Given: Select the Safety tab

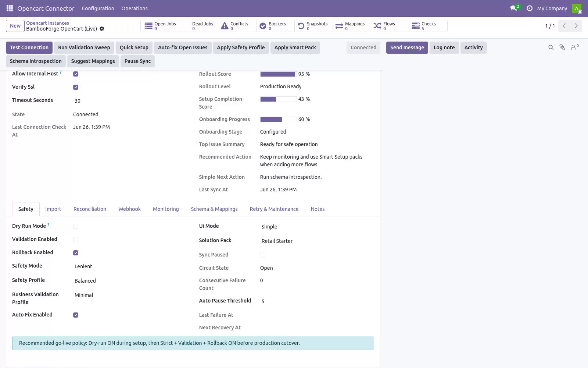Looking at the screenshot, I should (26, 209).
